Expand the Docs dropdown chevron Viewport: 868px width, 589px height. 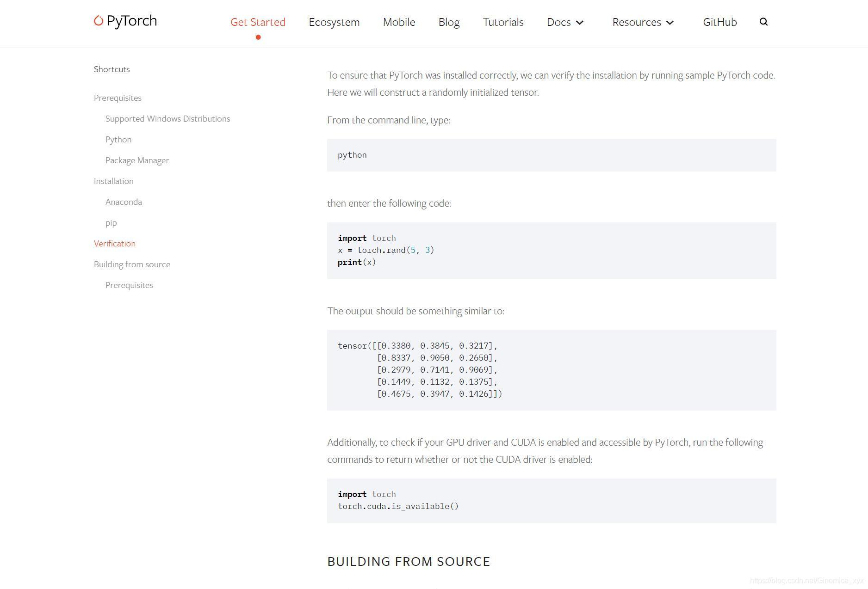(580, 23)
